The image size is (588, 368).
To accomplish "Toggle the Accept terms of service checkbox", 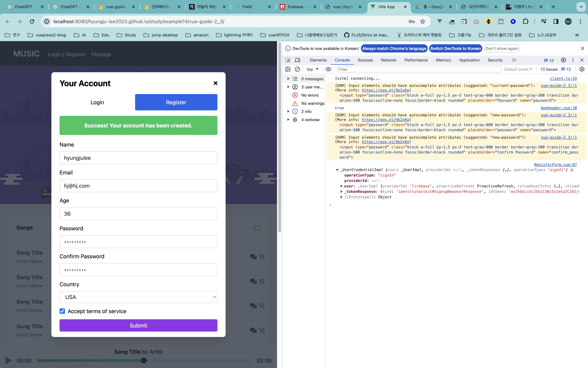I will tap(62, 311).
